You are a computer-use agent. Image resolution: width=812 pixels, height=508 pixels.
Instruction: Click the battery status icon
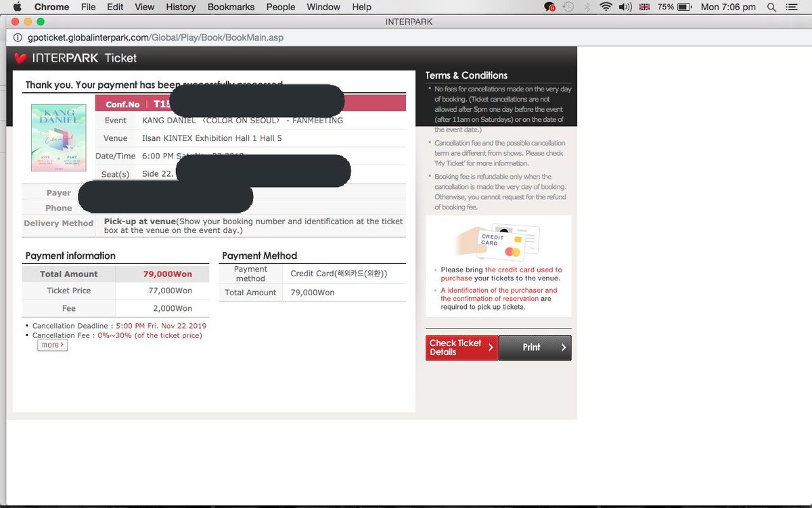[x=683, y=7]
